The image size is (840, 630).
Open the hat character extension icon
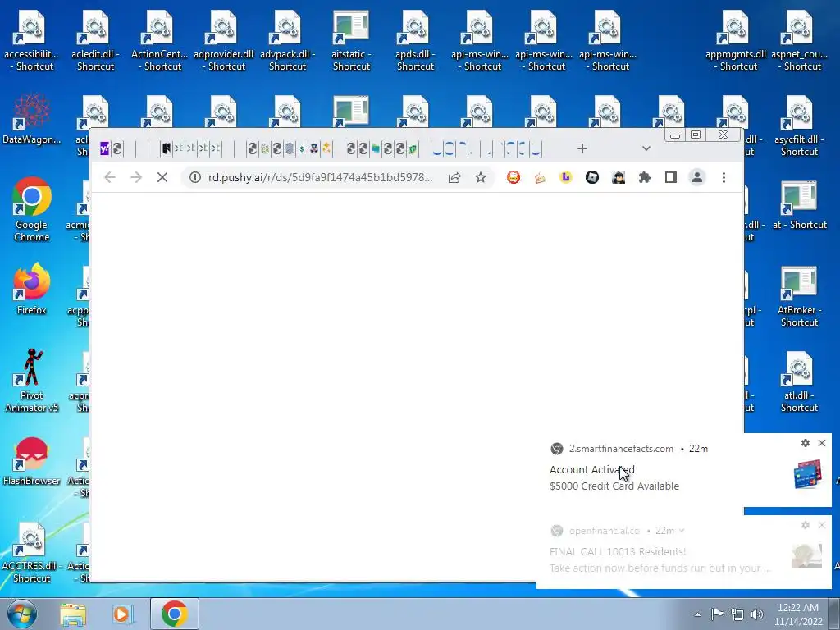(x=619, y=177)
